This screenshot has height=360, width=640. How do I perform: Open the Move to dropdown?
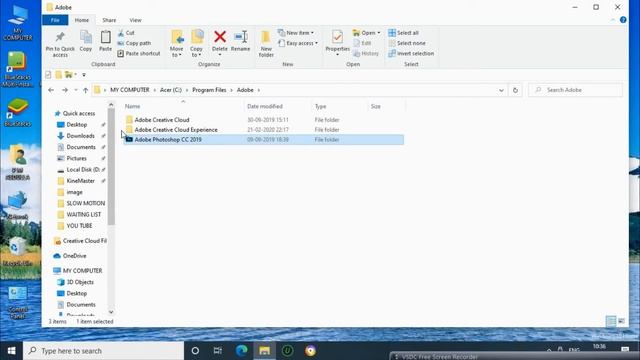point(177,43)
